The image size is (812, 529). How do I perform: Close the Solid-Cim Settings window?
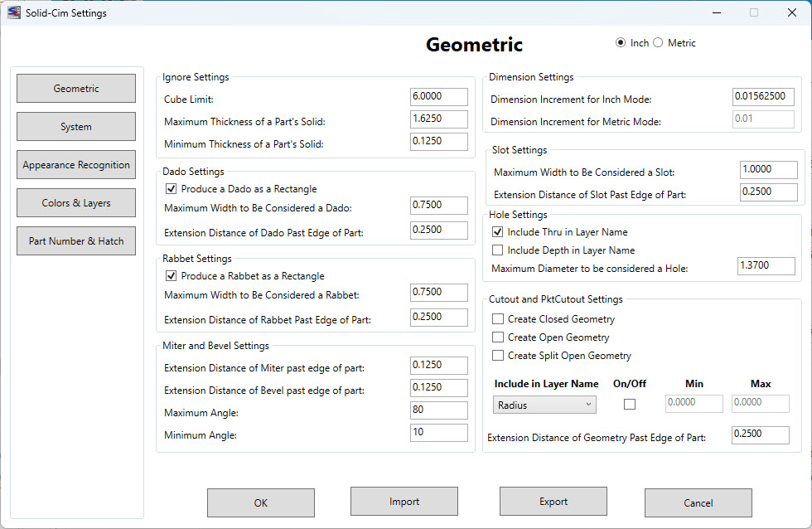tap(792, 12)
